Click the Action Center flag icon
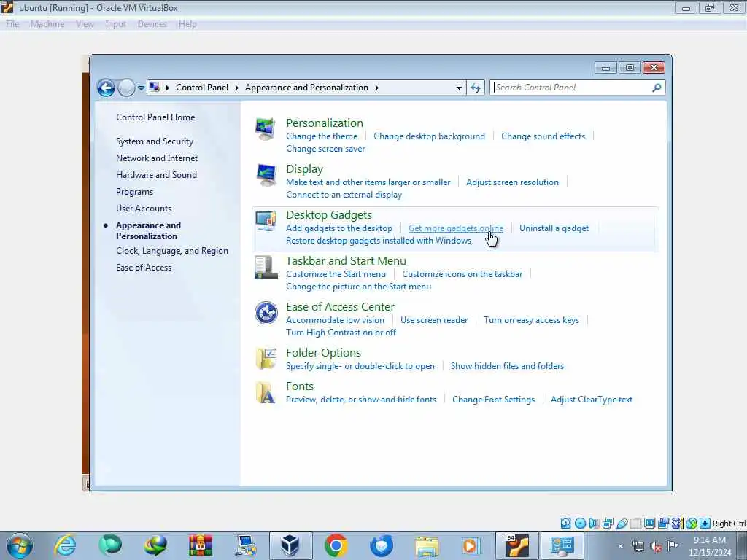The width and height of the screenshot is (747, 560). tap(673, 545)
